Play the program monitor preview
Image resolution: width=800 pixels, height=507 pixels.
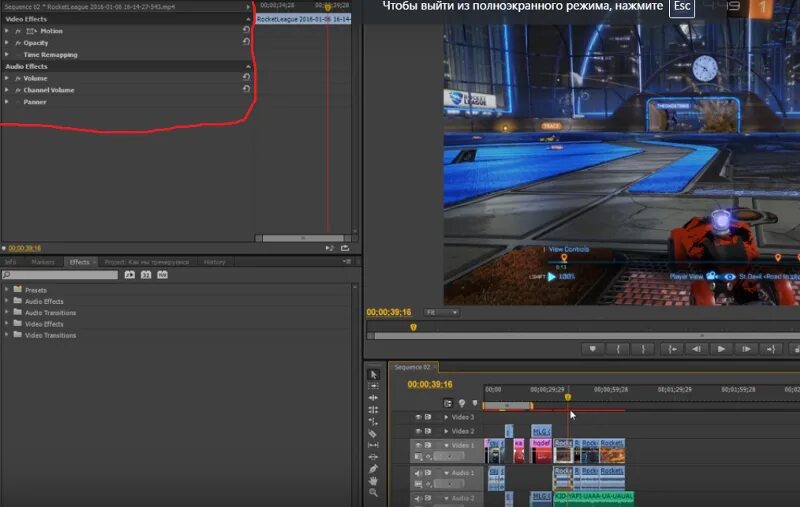tap(721, 349)
